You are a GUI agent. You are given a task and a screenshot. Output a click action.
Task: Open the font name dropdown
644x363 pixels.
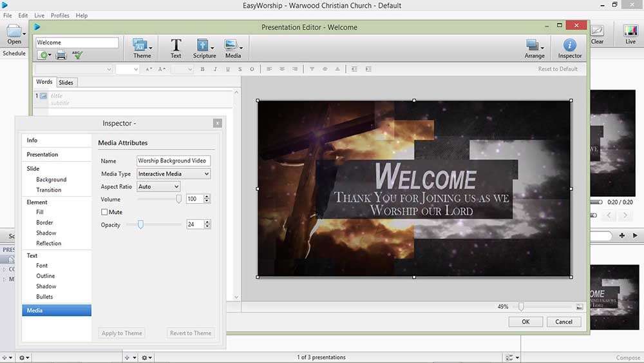73,69
